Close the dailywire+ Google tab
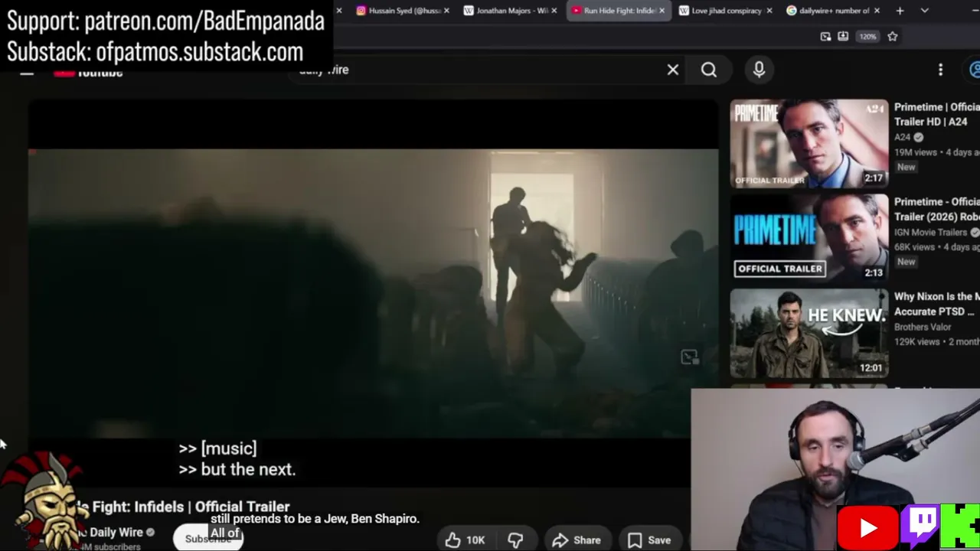The image size is (980, 551). click(x=877, y=11)
